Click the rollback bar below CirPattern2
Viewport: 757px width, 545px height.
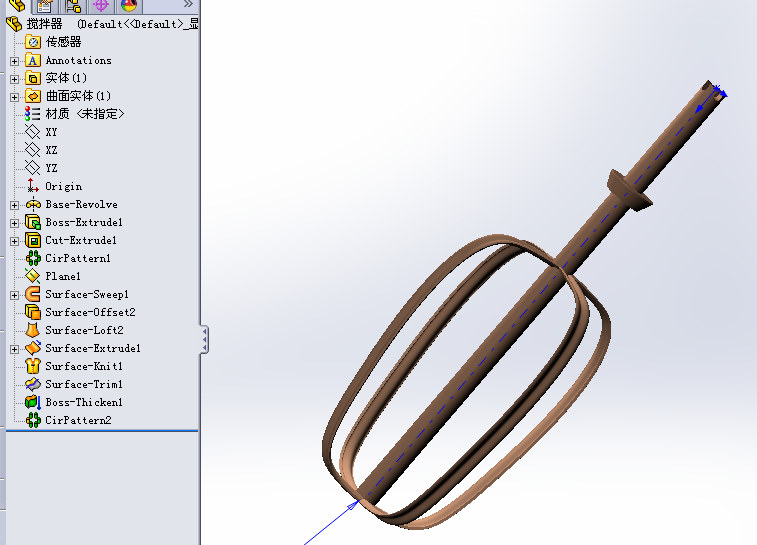(102, 431)
